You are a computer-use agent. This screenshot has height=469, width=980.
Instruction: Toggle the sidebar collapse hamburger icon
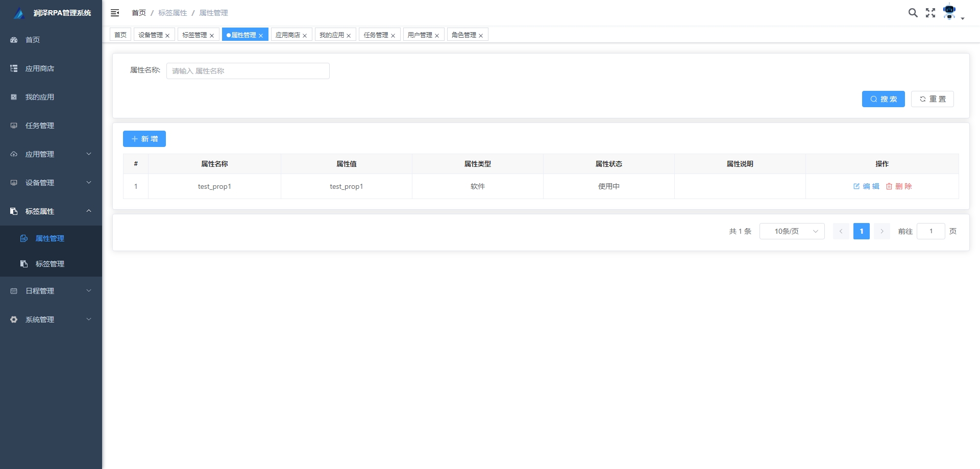pos(115,13)
